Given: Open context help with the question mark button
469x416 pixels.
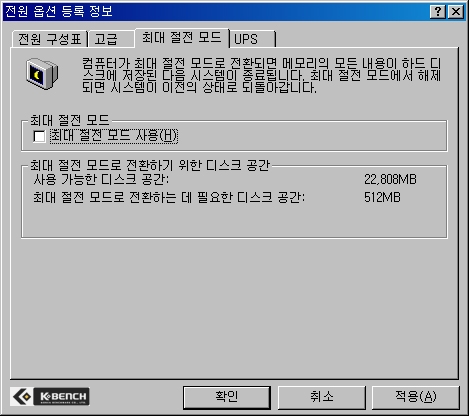Looking at the screenshot, I should click(437, 12).
